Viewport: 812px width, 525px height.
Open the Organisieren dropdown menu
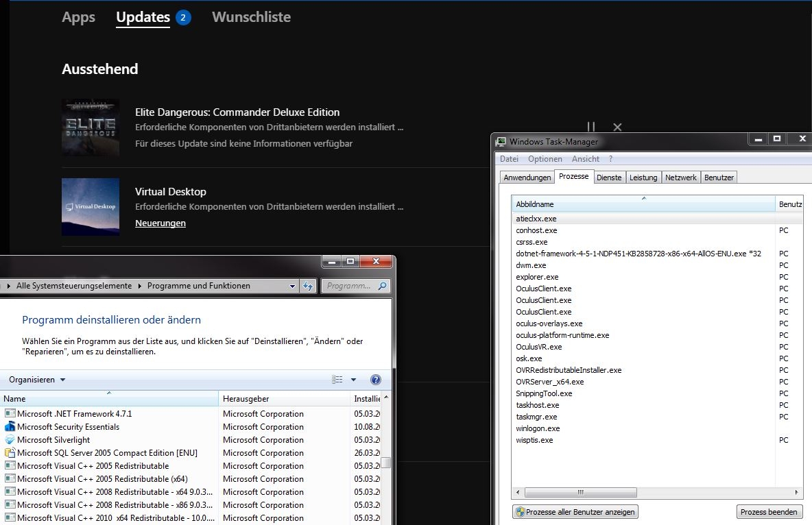(37, 380)
